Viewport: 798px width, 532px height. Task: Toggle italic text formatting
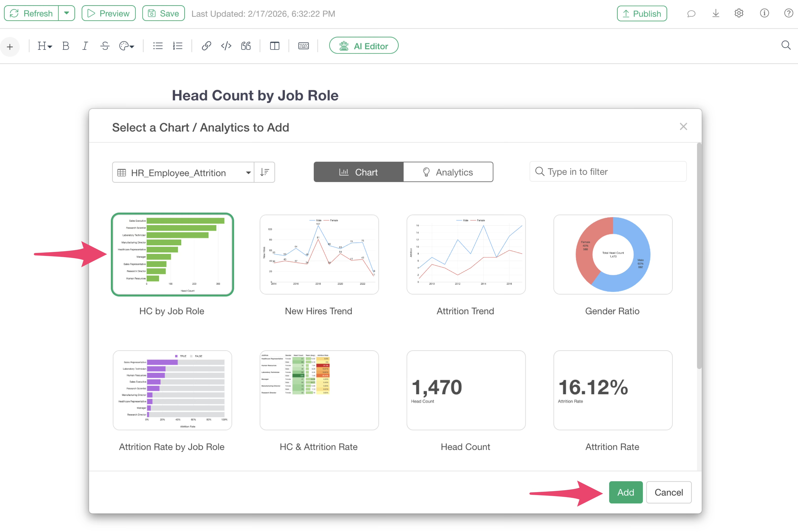click(85, 46)
